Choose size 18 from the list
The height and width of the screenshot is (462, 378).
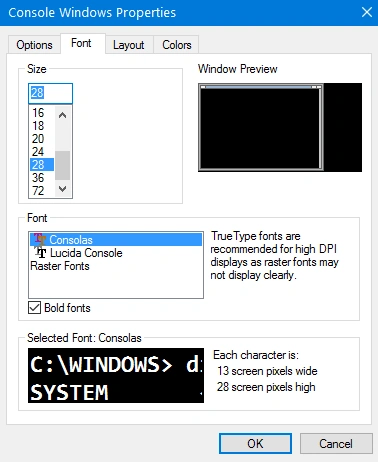42,126
